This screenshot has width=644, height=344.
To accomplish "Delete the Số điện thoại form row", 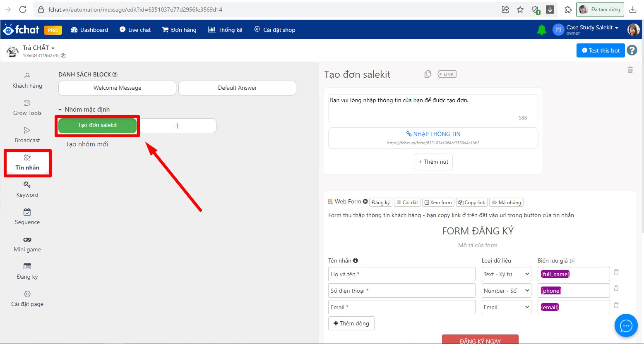I will (616, 288).
